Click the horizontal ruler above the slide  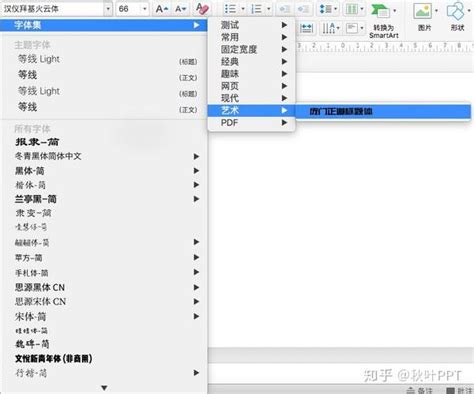click(x=385, y=46)
